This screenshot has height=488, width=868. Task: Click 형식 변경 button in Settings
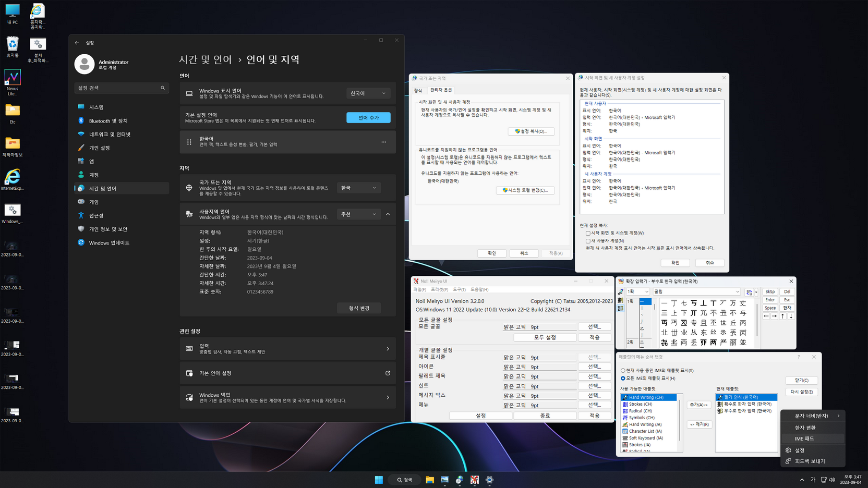359,308
